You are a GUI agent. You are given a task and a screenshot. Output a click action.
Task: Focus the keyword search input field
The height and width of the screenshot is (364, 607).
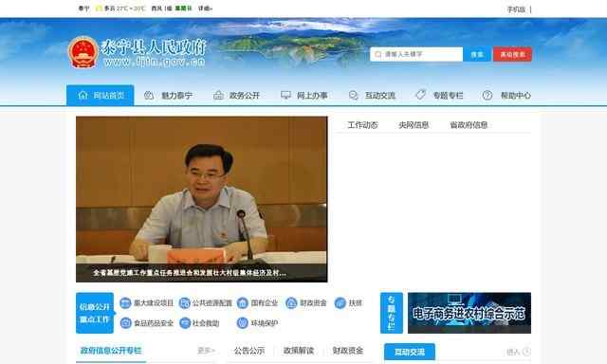click(x=416, y=55)
